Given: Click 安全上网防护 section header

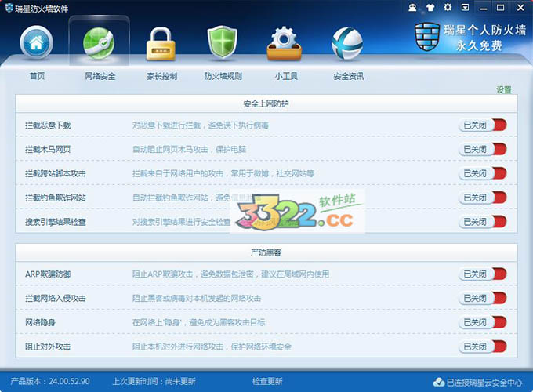Looking at the screenshot, I should 266,103.
